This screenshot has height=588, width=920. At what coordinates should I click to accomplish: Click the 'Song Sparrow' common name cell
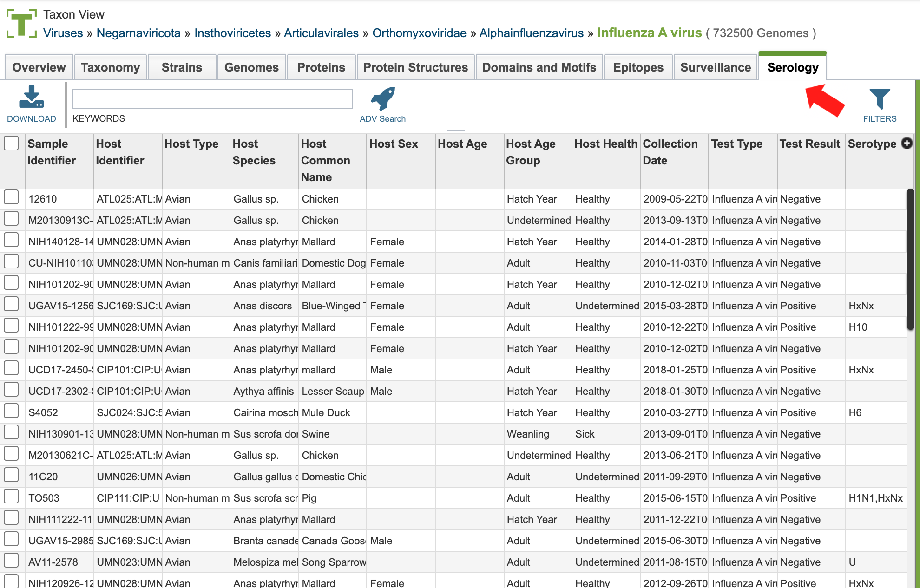pos(333,562)
